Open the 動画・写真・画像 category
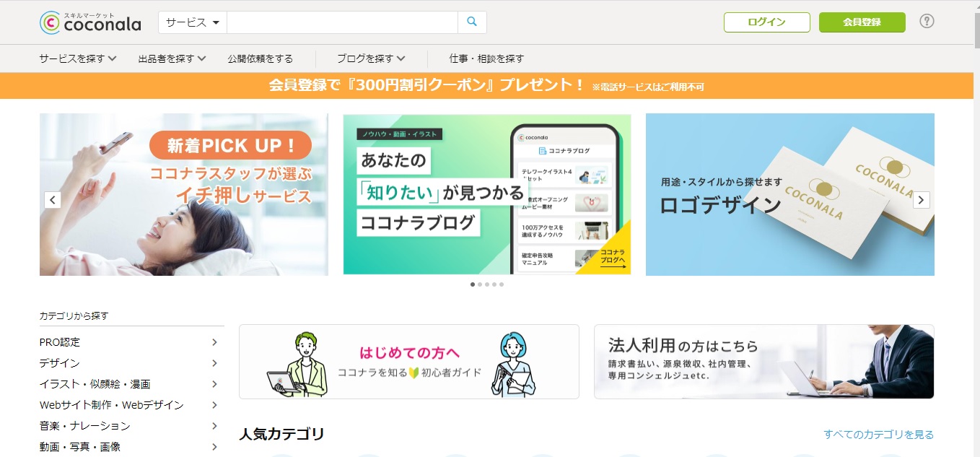Screen dimensions: 980x457 pyautogui.click(x=130, y=447)
